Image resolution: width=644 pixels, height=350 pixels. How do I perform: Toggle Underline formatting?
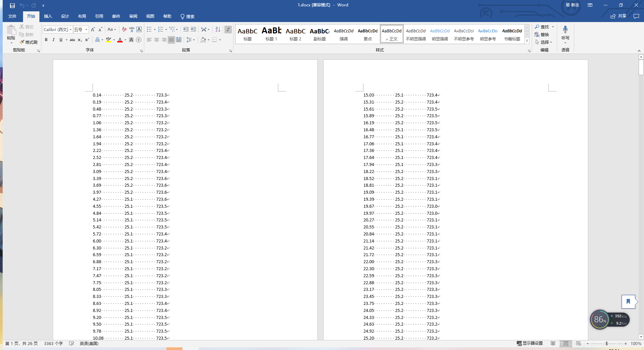coord(61,40)
